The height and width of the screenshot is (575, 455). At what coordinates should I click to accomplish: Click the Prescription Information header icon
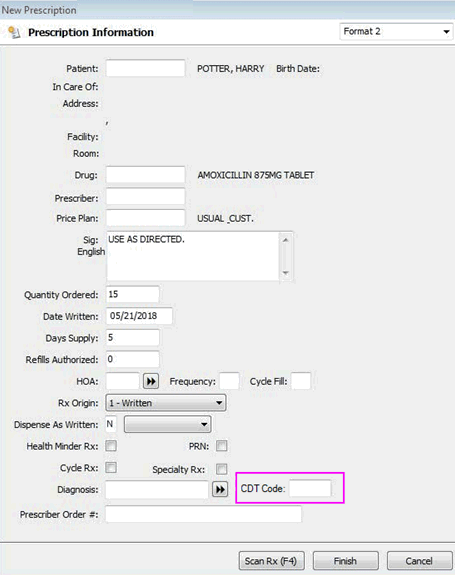click(14, 32)
